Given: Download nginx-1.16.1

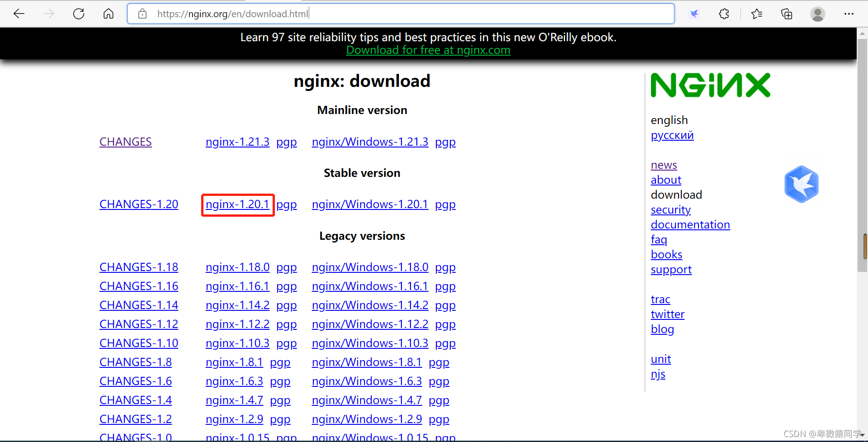Looking at the screenshot, I should (237, 286).
